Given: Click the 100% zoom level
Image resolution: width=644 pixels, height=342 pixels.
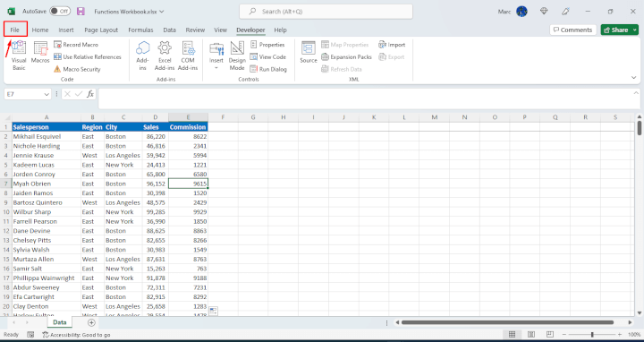Looking at the screenshot, I should pyautogui.click(x=634, y=335).
